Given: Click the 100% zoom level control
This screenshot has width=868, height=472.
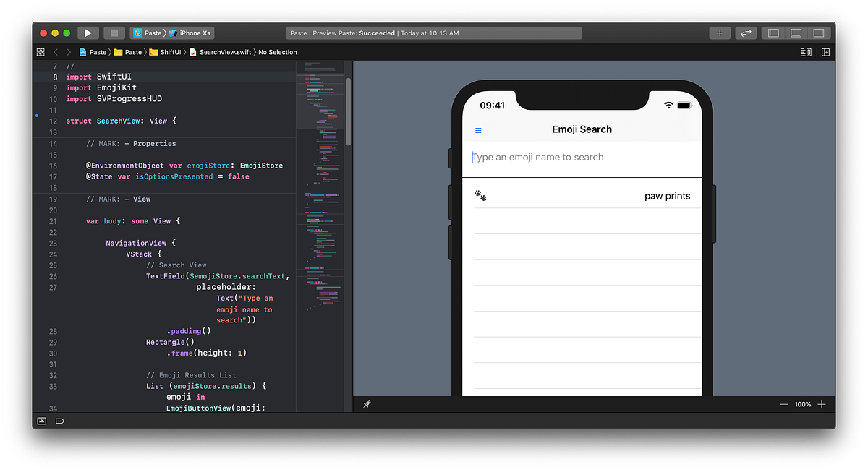Looking at the screenshot, I should click(x=803, y=404).
